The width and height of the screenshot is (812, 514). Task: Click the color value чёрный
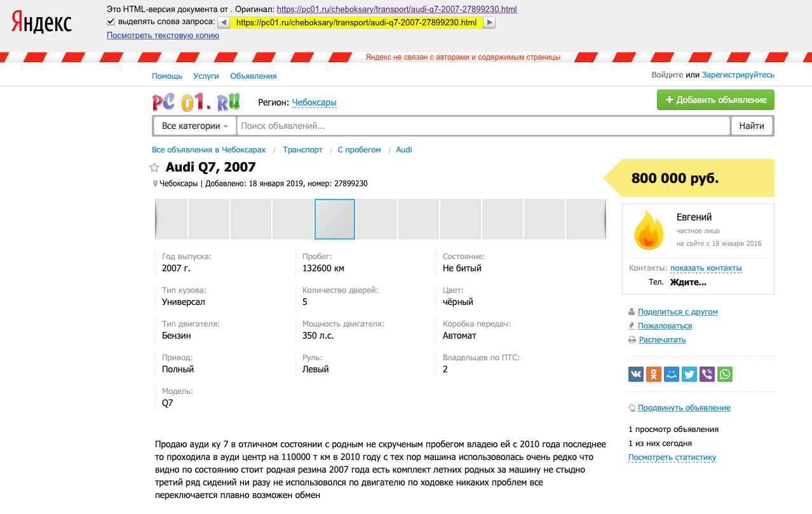point(458,302)
